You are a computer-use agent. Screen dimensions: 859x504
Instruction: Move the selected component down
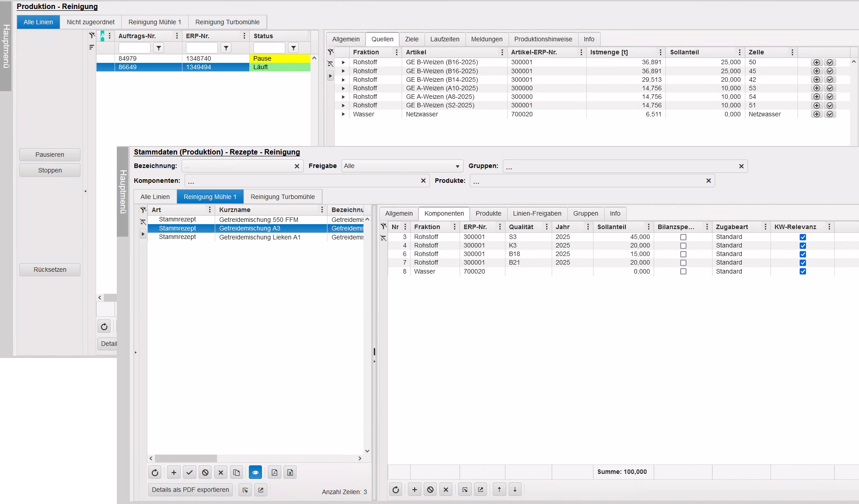(515, 490)
